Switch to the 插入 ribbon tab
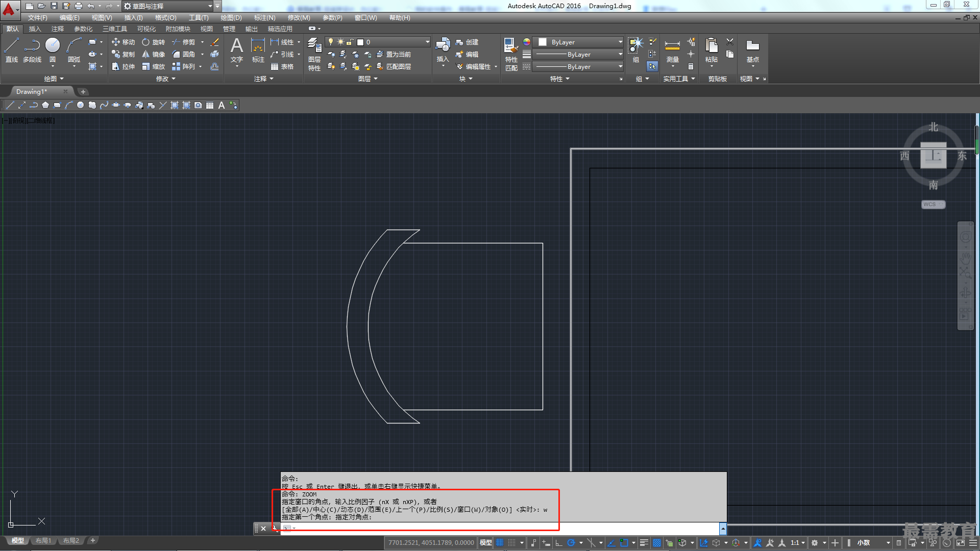The image size is (980, 551). tap(35, 29)
